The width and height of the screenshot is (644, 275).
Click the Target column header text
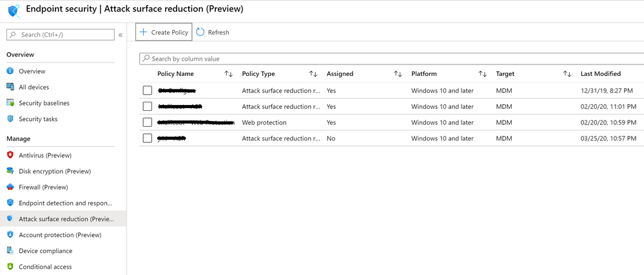(505, 74)
